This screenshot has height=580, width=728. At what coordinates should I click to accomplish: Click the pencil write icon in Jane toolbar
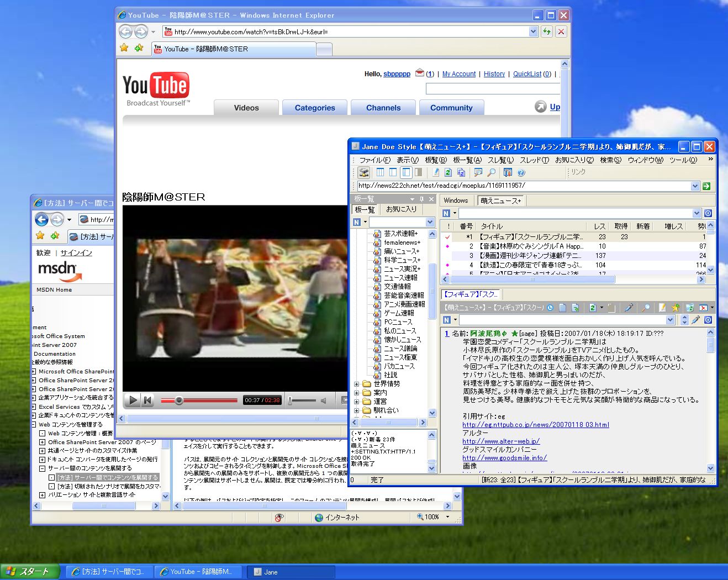(435, 172)
